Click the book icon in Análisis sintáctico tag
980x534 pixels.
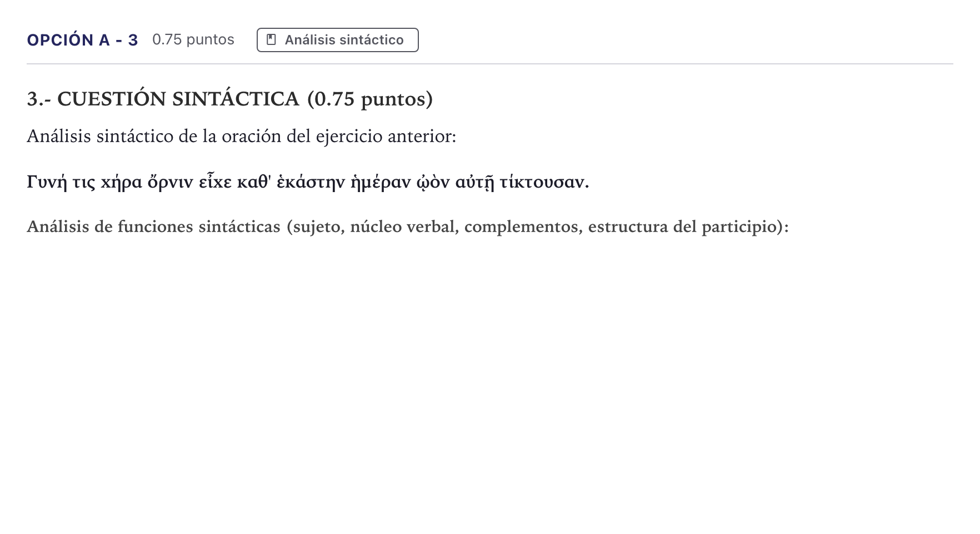[x=271, y=40]
